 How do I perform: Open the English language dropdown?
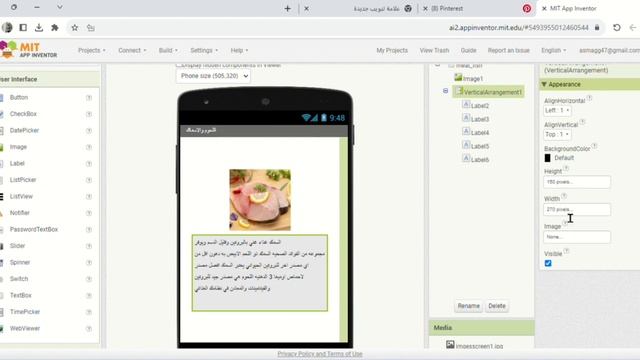553,50
